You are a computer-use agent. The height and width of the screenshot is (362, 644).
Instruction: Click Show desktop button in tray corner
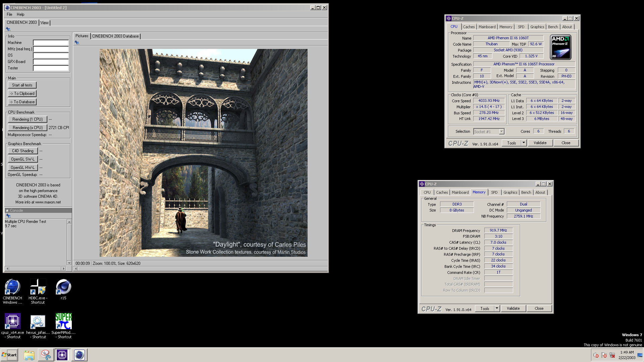[640, 355]
